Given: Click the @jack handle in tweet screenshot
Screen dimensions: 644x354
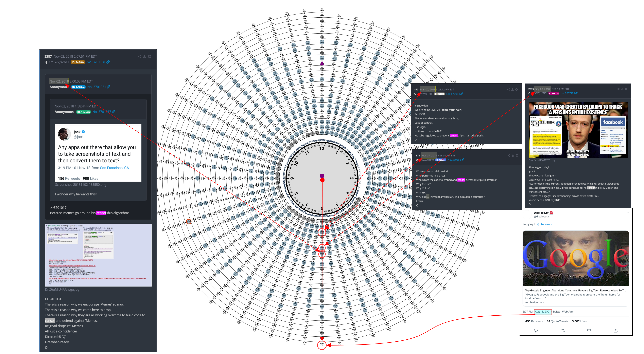Looking at the screenshot, I should [x=79, y=137].
